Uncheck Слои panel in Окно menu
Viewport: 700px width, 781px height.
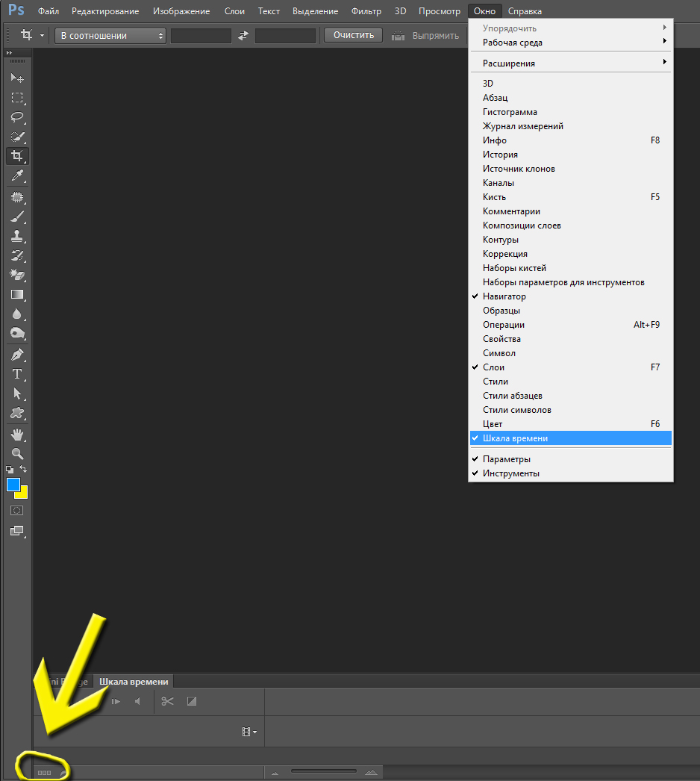571,367
